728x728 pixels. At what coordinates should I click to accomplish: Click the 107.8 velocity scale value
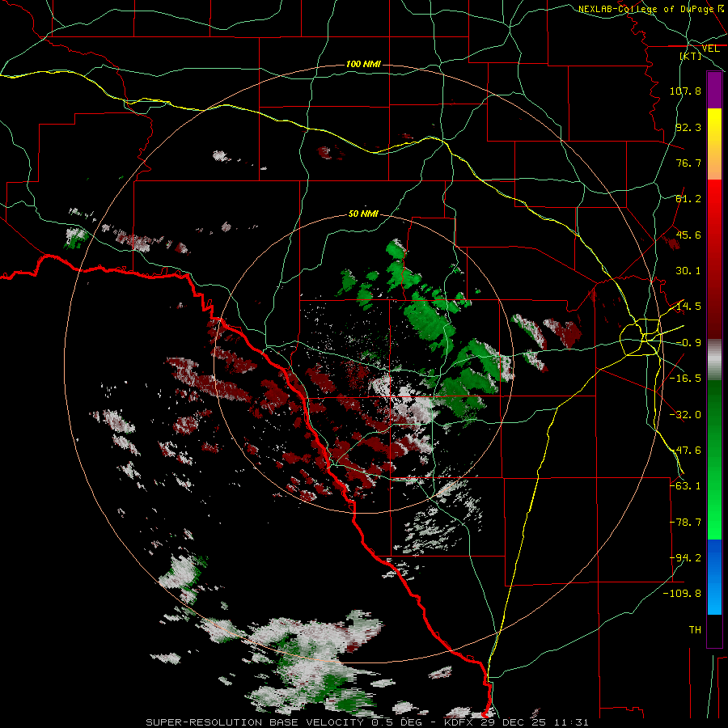click(x=685, y=91)
